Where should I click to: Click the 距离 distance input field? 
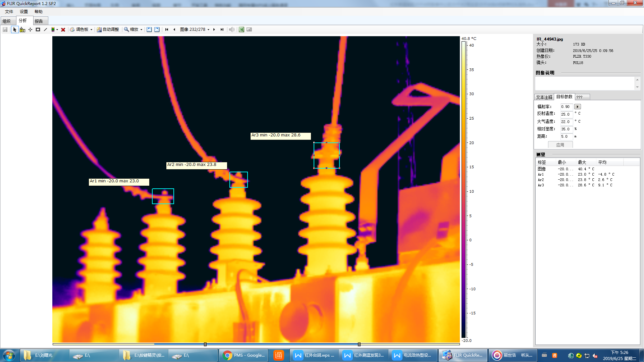(567, 136)
